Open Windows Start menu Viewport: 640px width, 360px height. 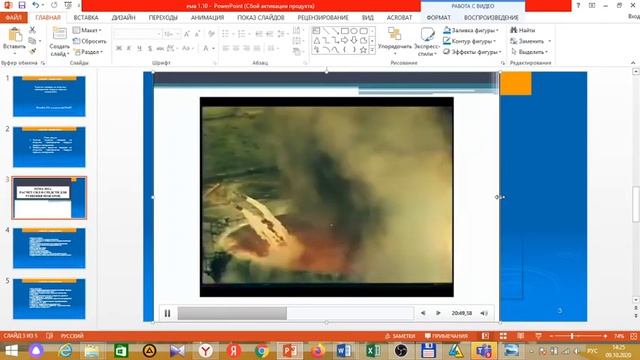point(11,351)
